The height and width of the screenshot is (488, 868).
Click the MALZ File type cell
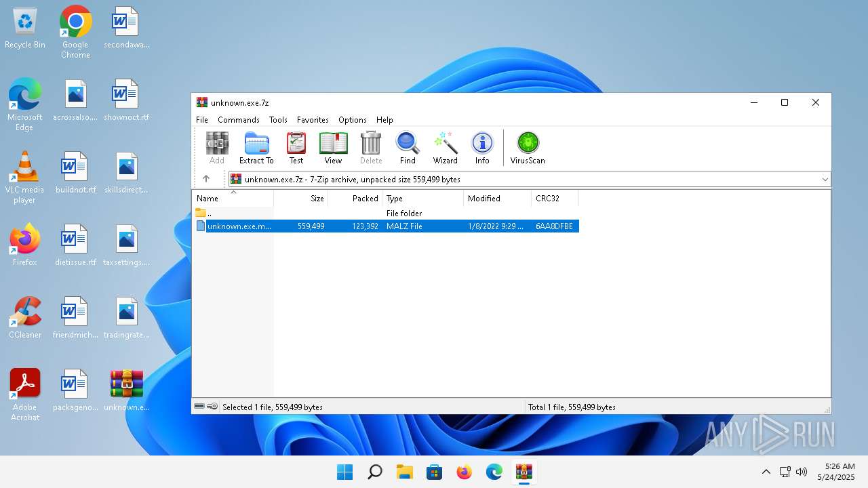tap(404, 226)
